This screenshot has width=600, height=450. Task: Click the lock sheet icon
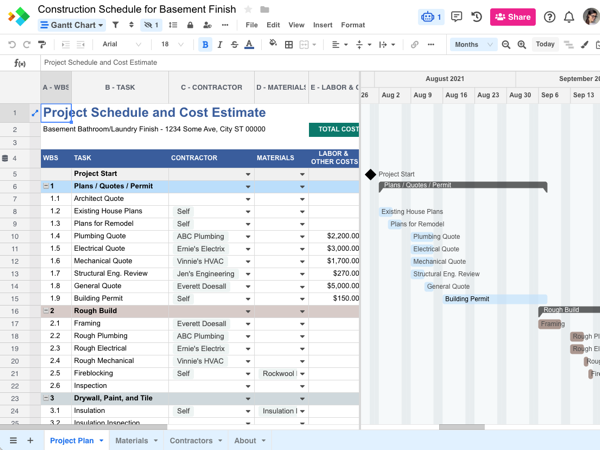(190, 25)
